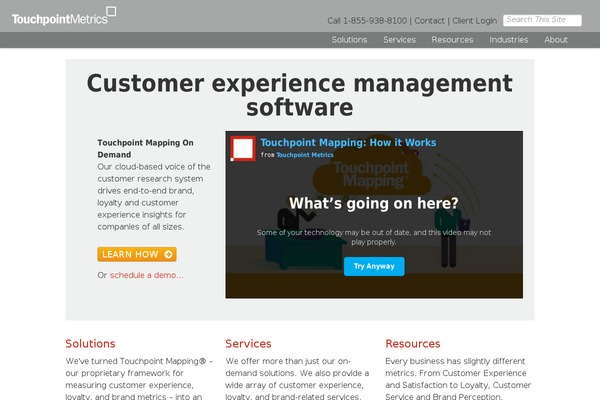Viewport: 600px width, 400px height.
Task: Click the Customer experience management software headline
Action: pos(300,95)
